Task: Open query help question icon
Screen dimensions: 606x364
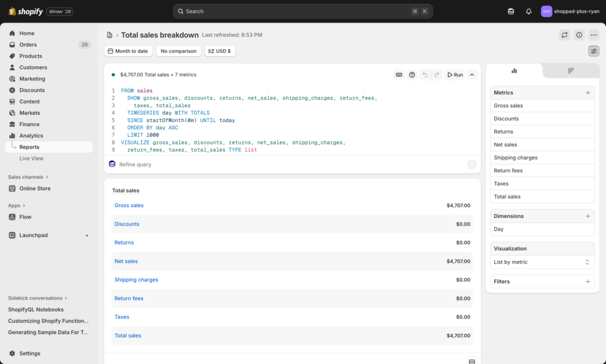Action: 412,75
